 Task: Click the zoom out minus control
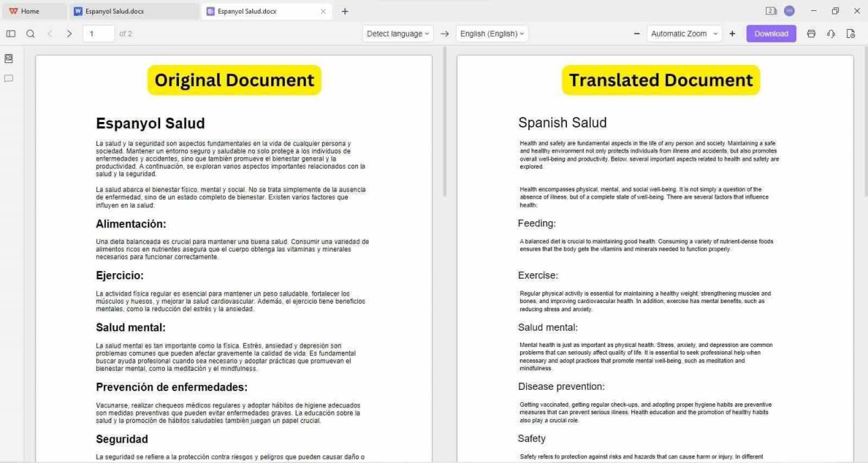pos(636,33)
